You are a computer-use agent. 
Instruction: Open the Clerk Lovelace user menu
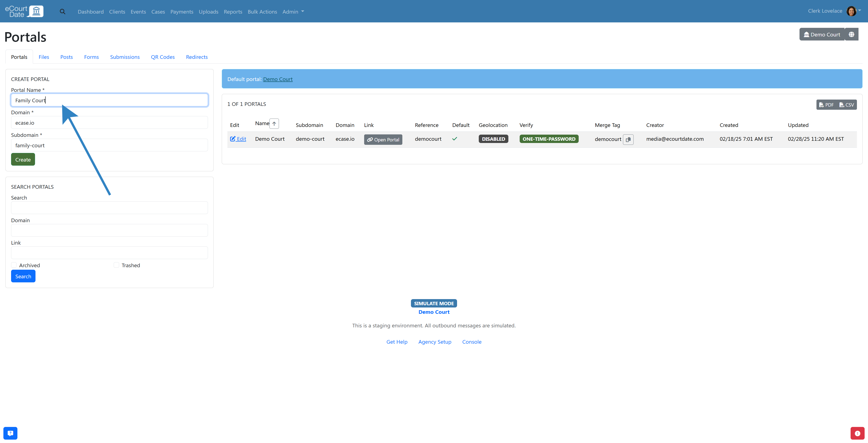pyautogui.click(x=834, y=11)
